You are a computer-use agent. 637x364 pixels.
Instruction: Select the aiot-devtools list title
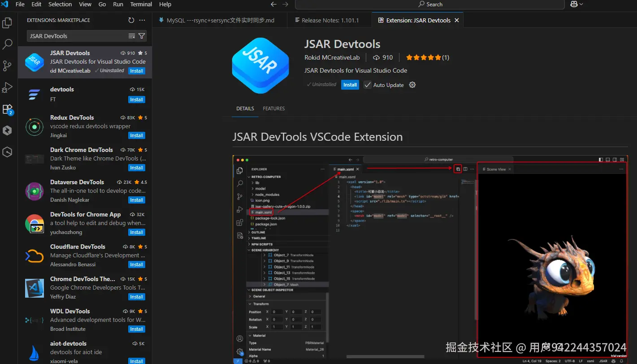[68, 343]
